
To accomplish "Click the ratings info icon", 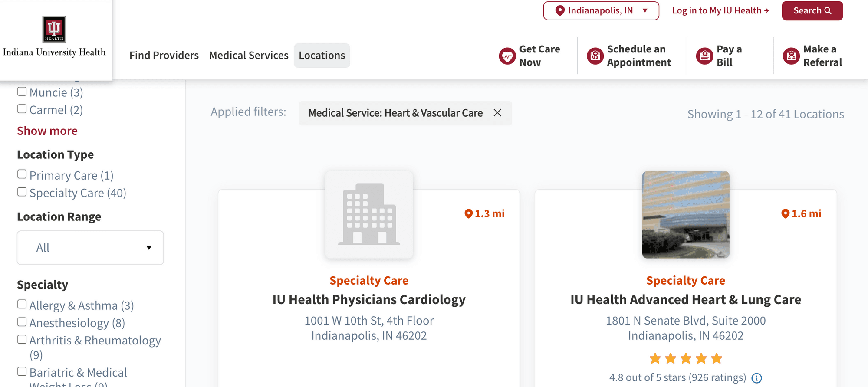I will pyautogui.click(x=756, y=378).
